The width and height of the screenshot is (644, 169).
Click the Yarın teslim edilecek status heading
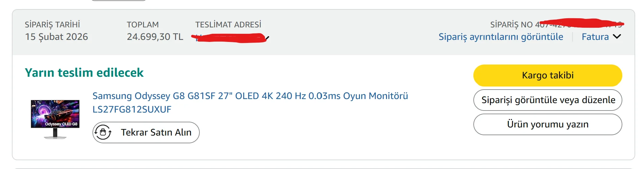click(84, 73)
